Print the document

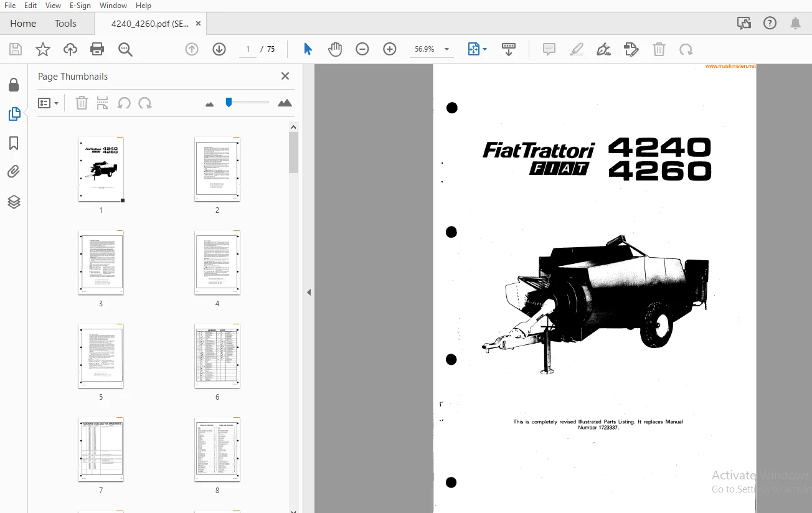coord(97,49)
